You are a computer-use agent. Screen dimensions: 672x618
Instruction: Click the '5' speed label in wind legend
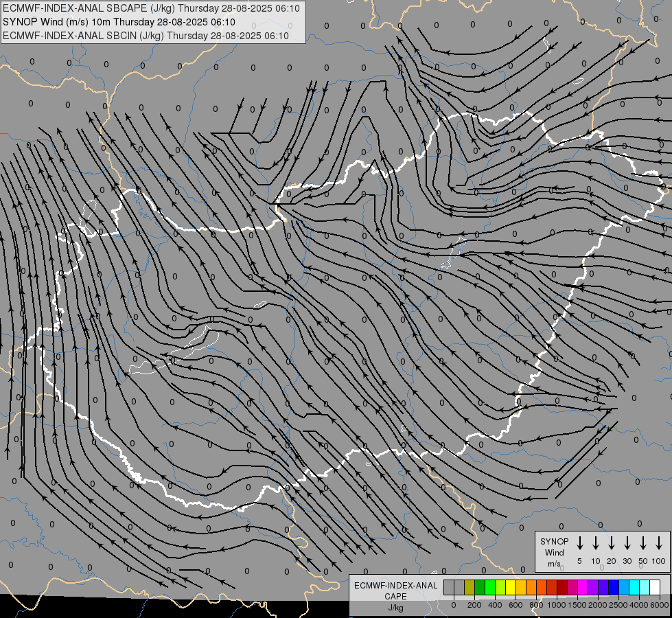[579, 561]
